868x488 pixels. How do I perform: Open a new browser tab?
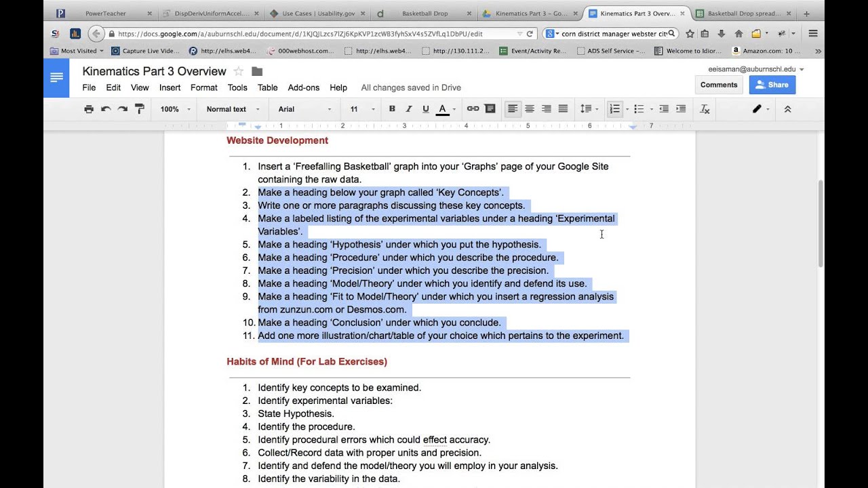coord(806,14)
